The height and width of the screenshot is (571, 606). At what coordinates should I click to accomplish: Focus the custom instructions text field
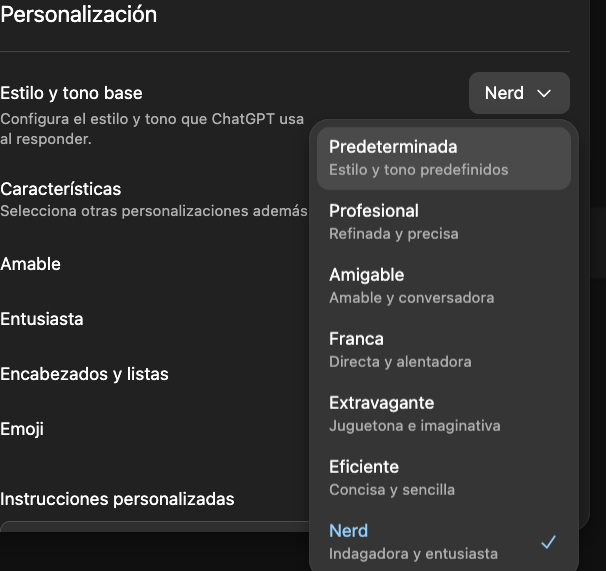point(150,527)
